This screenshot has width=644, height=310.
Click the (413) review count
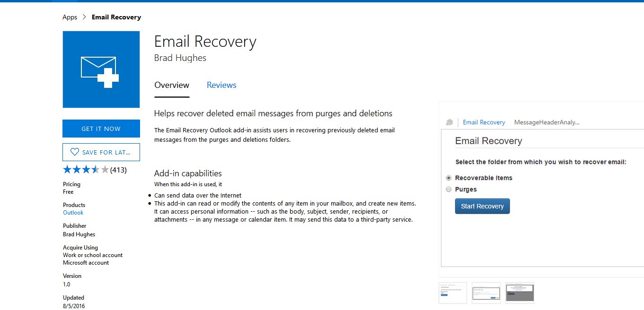(118, 170)
